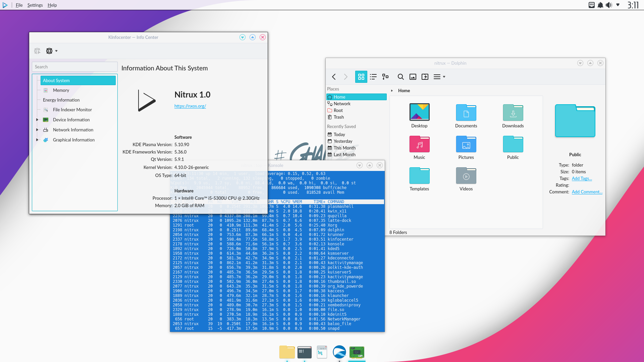Click the Info Center search field
Viewport: 644px width, 362px height.
point(75,67)
